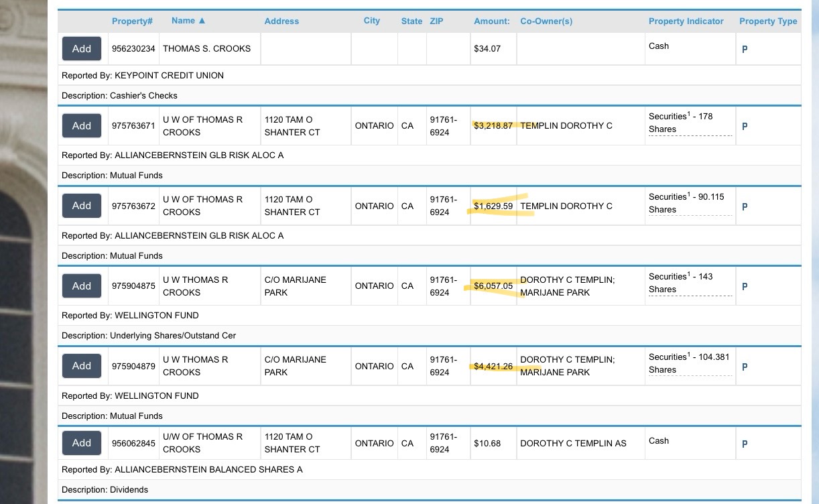Sort by ZIP column header
Viewport: 819px width, 504px height.
tap(436, 21)
